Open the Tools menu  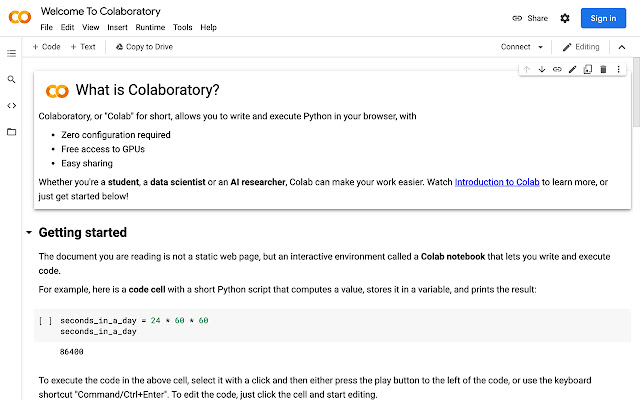click(x=182, y=27)
